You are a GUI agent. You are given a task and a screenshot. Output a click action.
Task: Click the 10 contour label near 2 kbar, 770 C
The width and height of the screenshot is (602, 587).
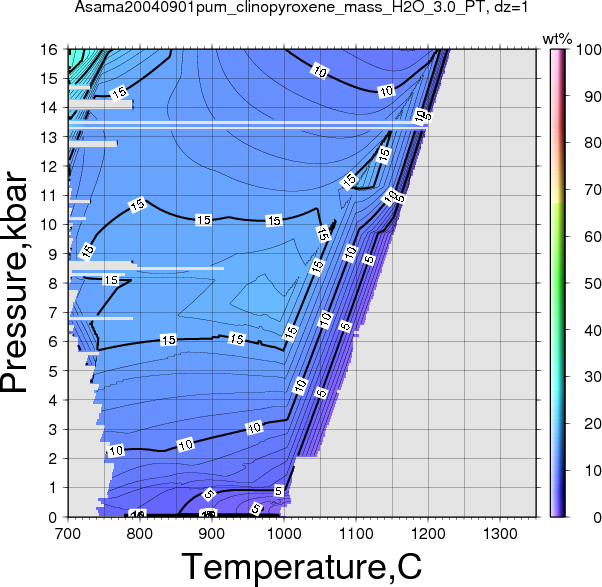[116, 451]
